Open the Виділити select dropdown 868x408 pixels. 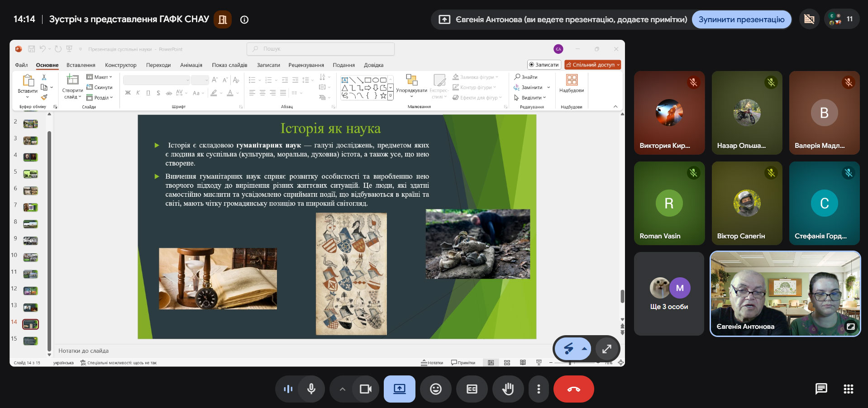pyautogui.click(x=530, y=97)
